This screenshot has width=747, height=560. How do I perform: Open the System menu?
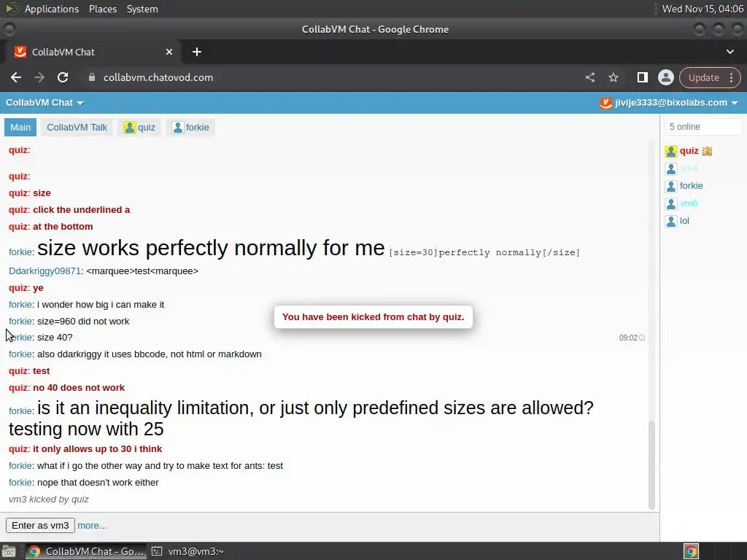coord(142,9)
